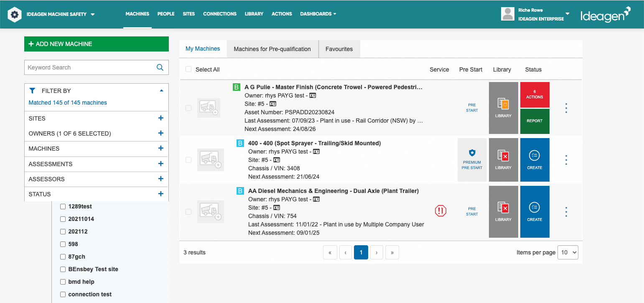Check the 1289test site checkbox
Screen dimensions: 644x303
tap(63, 206)
